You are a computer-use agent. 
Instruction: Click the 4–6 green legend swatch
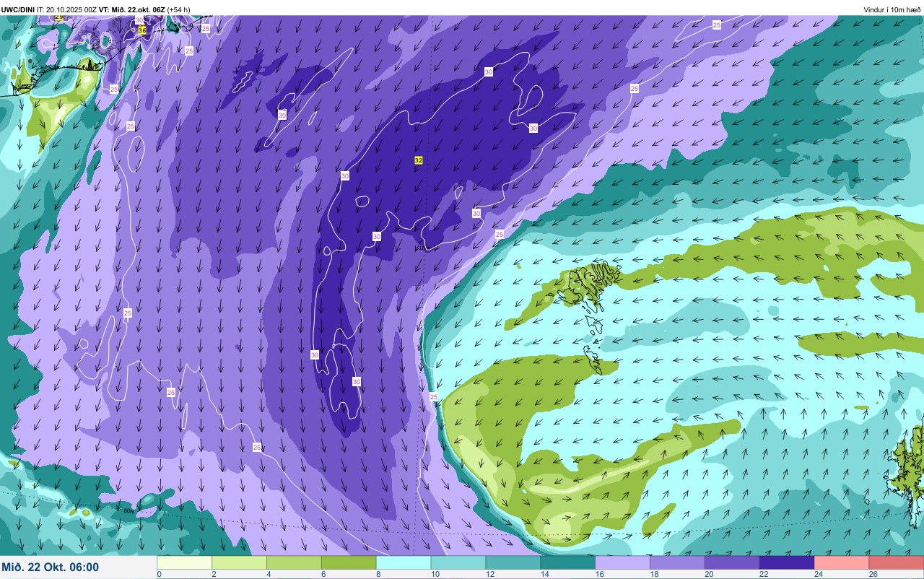pos(294,562)
